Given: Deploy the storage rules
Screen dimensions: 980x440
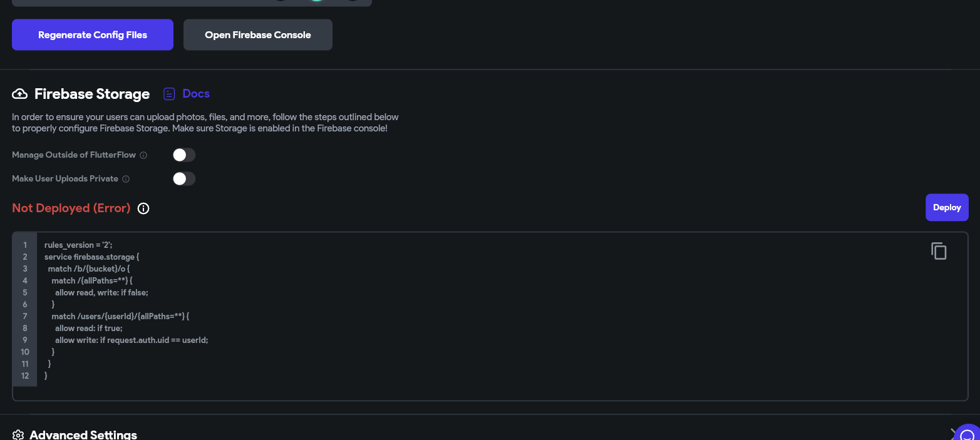Looking at the screenshot, I should point(947,207).
